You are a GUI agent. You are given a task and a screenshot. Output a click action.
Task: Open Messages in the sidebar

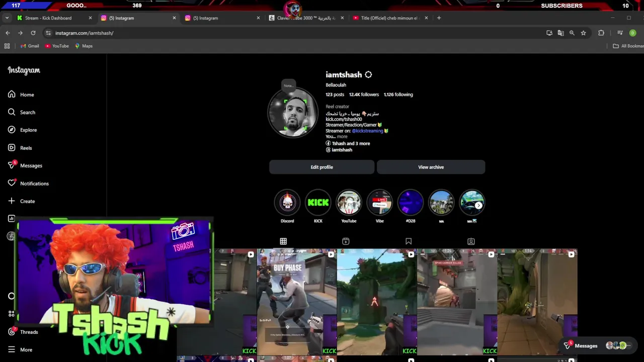pos(25,165)
